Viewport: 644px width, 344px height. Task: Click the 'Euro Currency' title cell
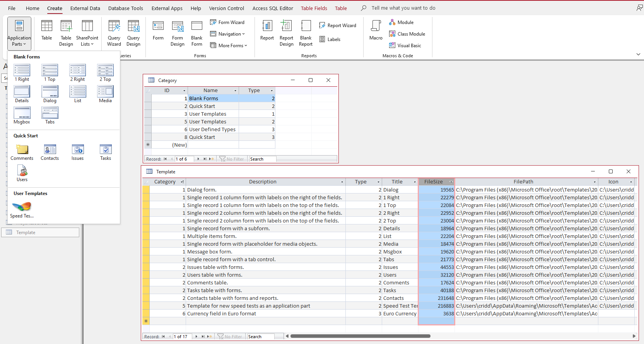pos(400,313)
